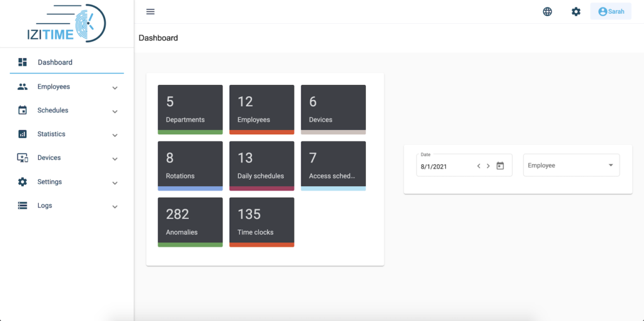Open the 8 Rotations card
644x321 pixels.
[x=190, y=166]
